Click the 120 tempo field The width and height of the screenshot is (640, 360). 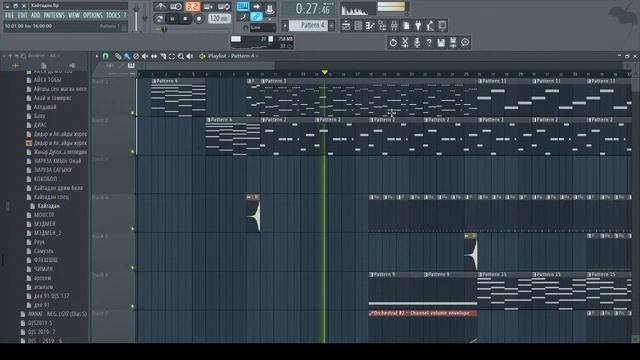[219, 18]
